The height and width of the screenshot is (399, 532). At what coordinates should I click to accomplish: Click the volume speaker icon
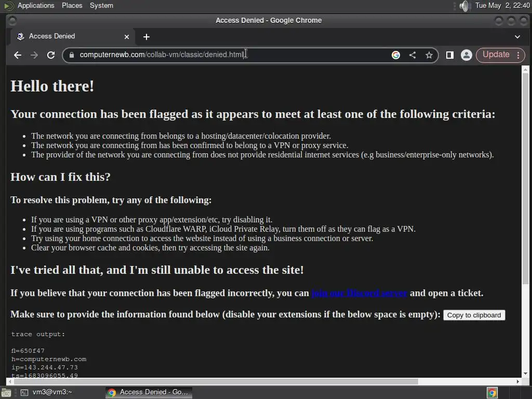464,6
